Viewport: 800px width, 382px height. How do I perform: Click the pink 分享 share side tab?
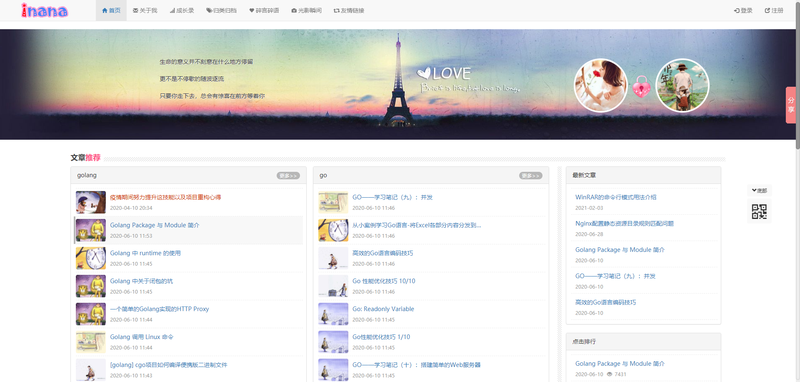point(791,105)
